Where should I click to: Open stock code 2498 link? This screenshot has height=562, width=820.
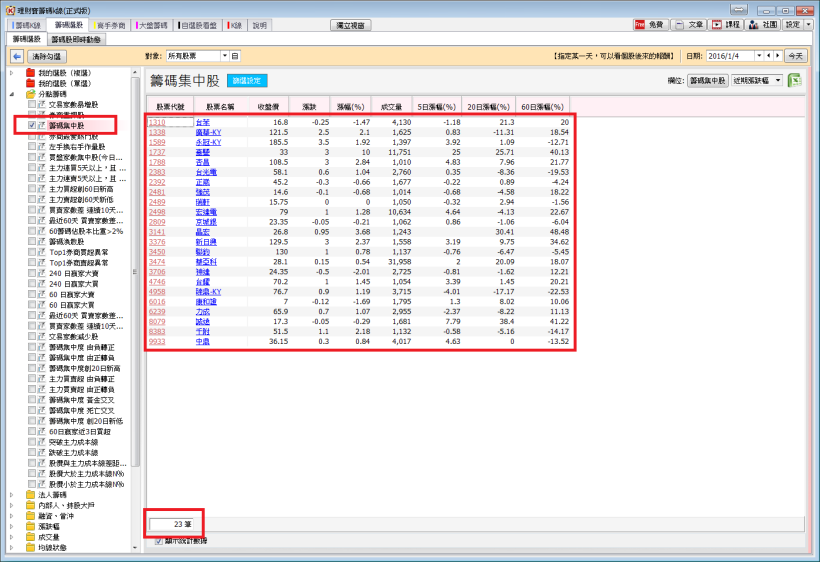[157, 211]
